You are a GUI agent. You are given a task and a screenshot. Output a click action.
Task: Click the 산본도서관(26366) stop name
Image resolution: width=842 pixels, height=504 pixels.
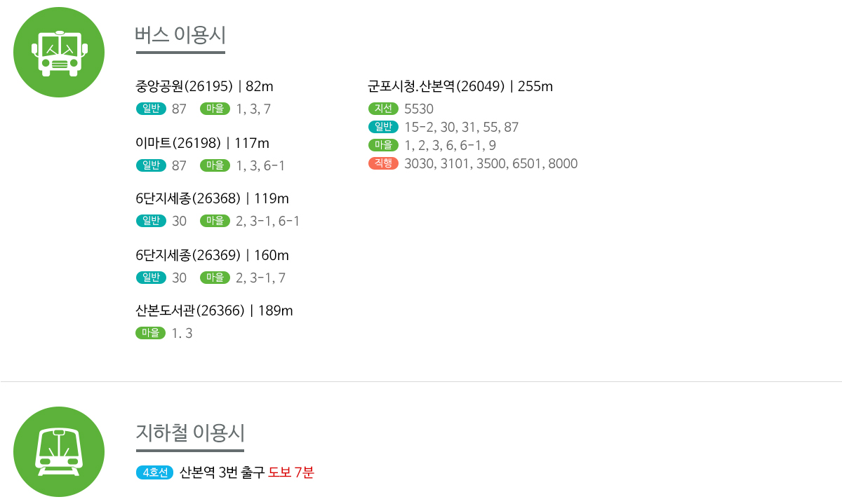coord(189,311)
